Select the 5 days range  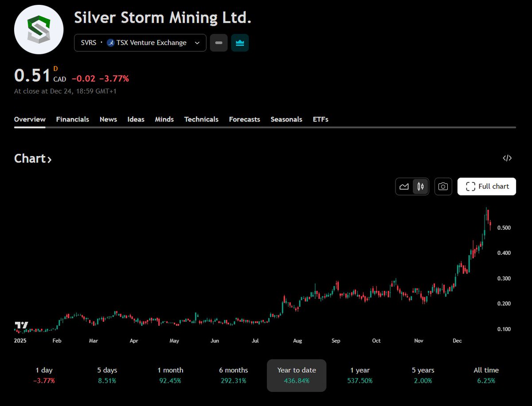click(107, 375)
